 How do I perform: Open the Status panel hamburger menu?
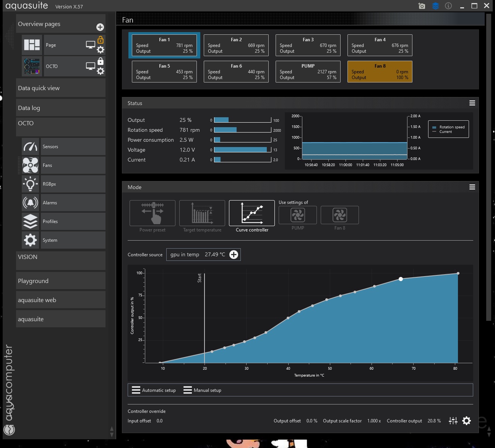(472, 103)
